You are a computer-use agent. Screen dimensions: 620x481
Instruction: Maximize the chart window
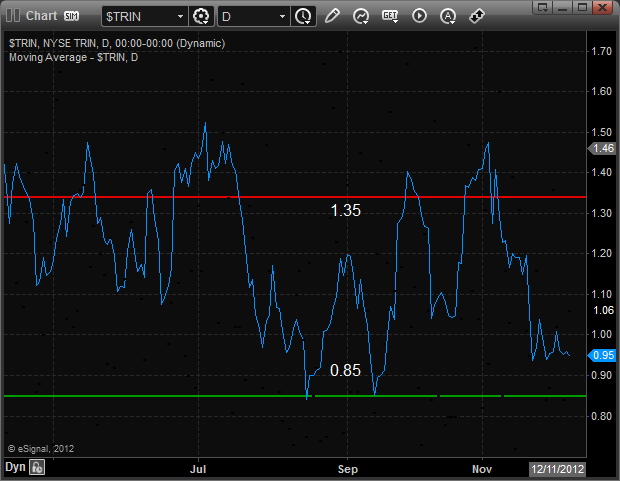point(582,7)
